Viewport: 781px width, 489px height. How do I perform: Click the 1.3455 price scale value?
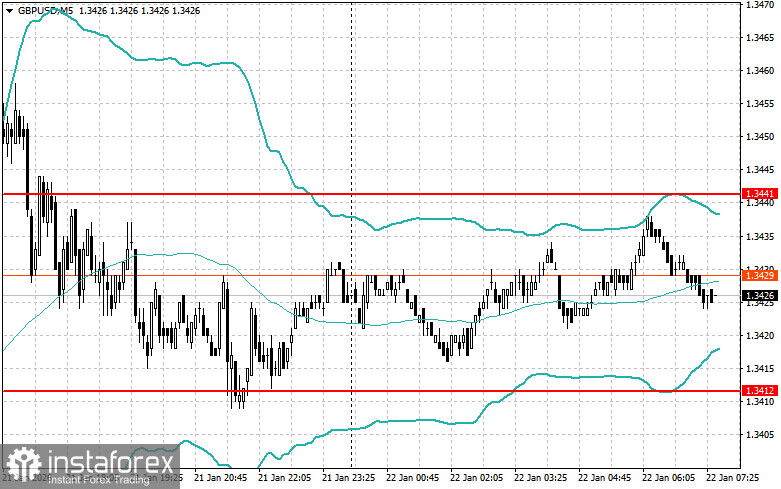pos(760,104)
